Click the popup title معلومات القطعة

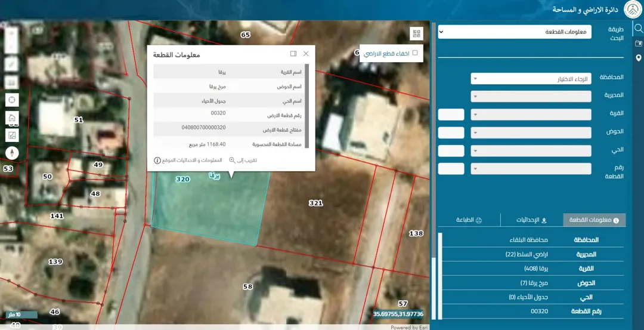(177, 55)
